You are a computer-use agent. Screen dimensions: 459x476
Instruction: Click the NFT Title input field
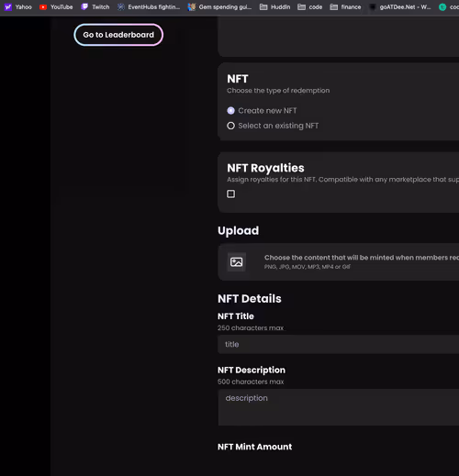coord(338,345)
